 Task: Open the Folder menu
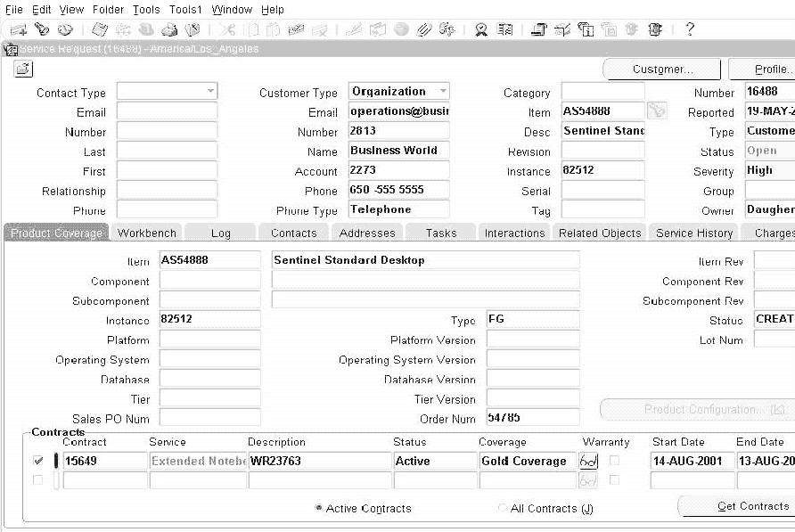108,9
